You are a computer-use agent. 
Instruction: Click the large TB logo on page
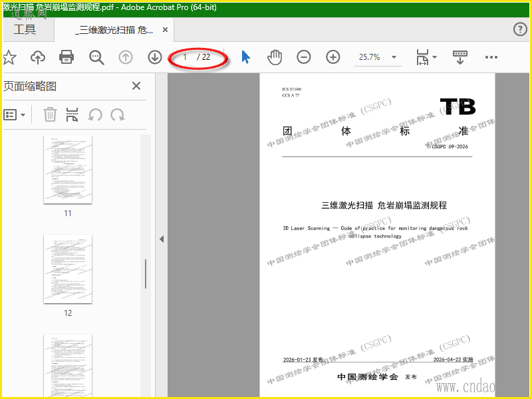tap(458, 106)
